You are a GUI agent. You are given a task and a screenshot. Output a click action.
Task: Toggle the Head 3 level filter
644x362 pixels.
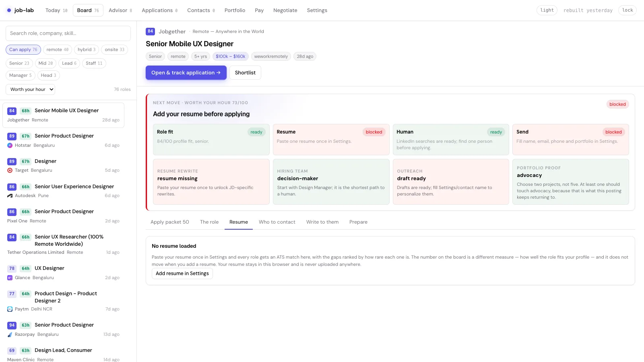pyautogui.click(x=49, y=76)
